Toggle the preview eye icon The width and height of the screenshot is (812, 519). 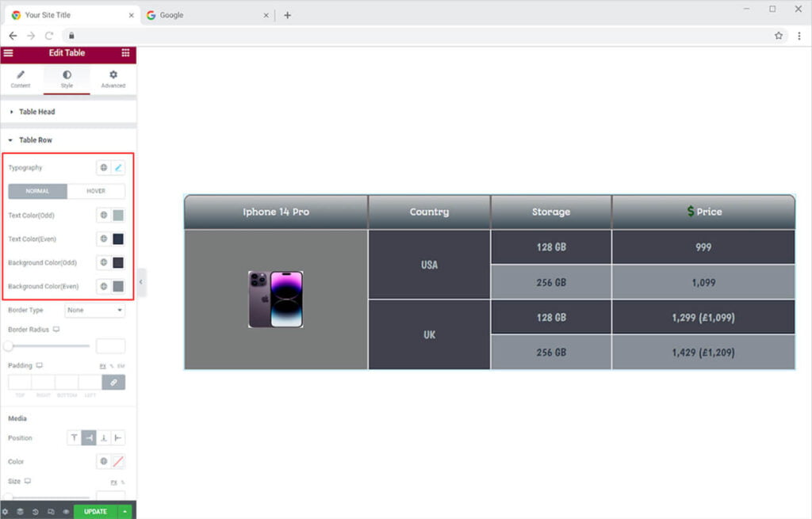pos(66,512)
